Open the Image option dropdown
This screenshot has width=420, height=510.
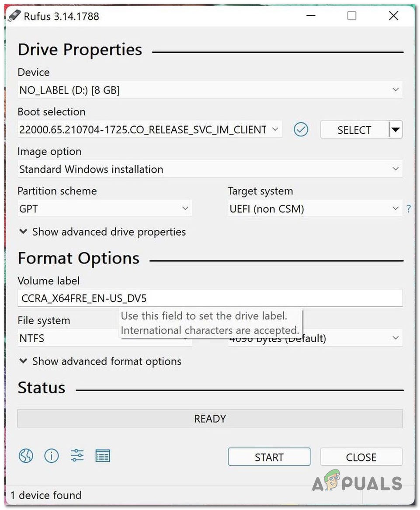(x=210, y=169)
